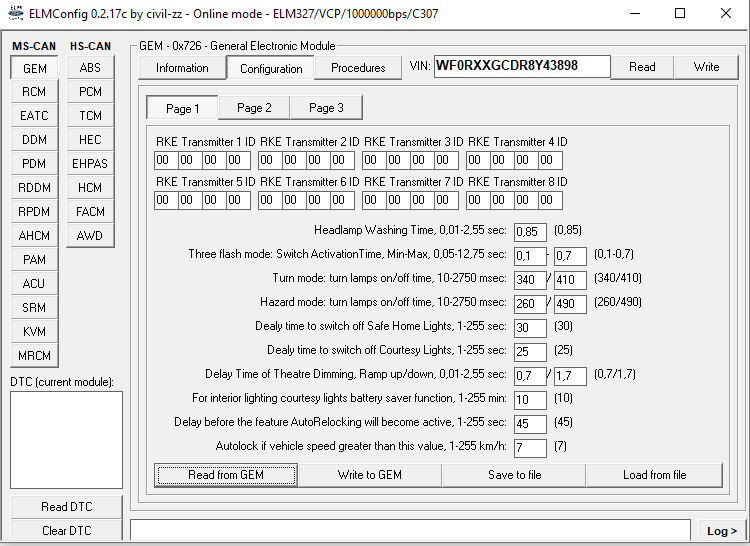Viewport: 750px width, 546px height.
Task: Switch to the Information tab
Action: [182, 68]
